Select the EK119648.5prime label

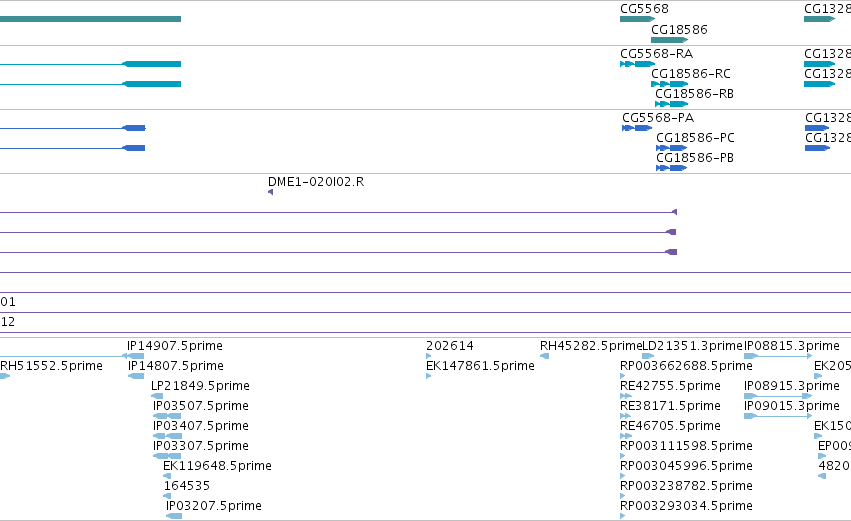pyautogui.click(x=217, y=466)
